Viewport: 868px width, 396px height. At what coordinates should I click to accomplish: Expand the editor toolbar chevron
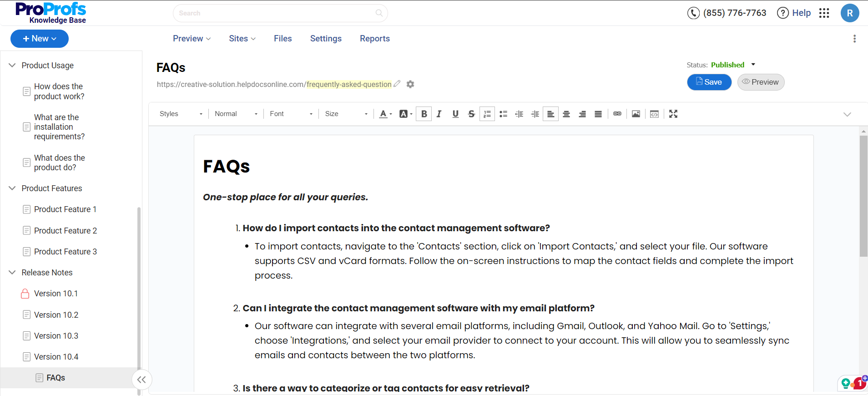[847, 114]
